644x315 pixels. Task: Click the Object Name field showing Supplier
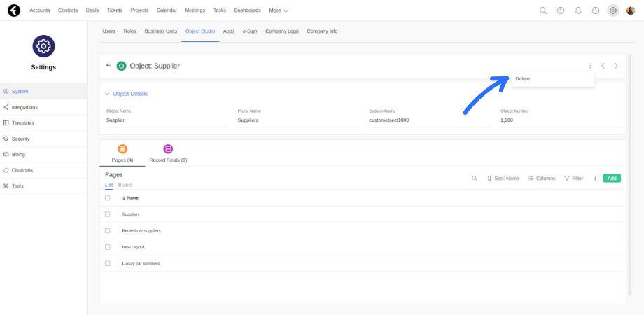click(x=166, y=120)
